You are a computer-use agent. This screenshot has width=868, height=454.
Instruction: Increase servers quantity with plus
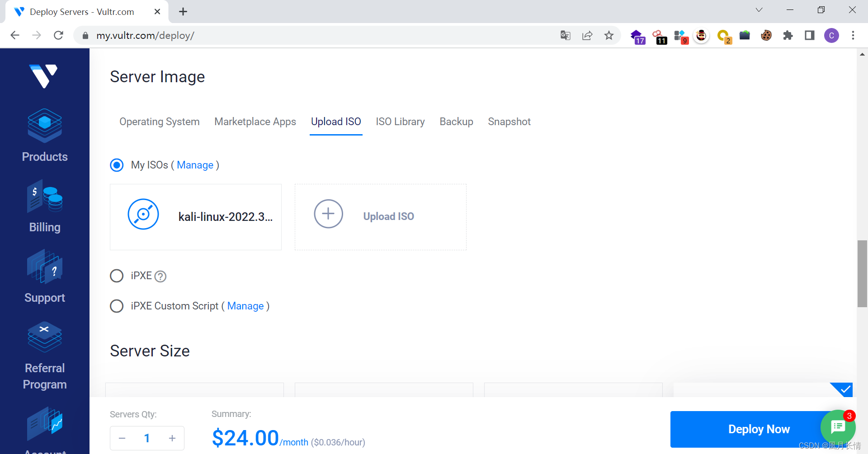pyautogui.click(x=172, y=438)
